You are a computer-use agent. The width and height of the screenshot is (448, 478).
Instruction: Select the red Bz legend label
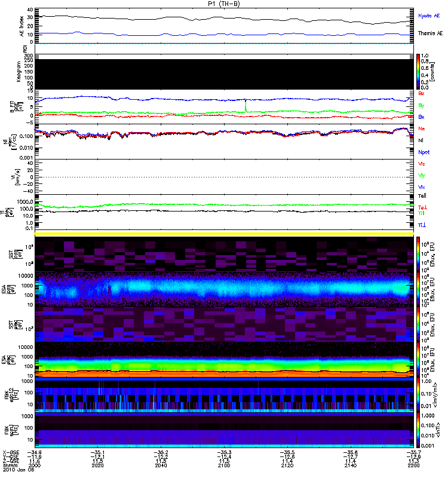click(x=421, y=93)
